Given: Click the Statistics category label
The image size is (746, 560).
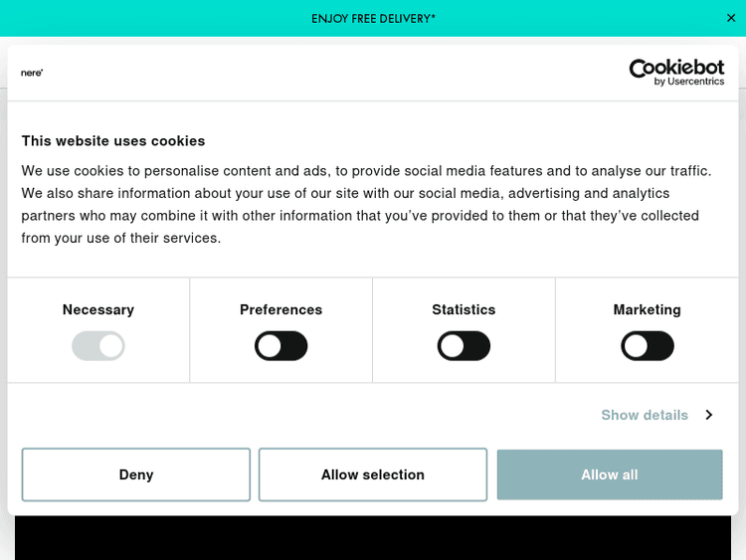Looking at the screenshot, I should point(464,309).
